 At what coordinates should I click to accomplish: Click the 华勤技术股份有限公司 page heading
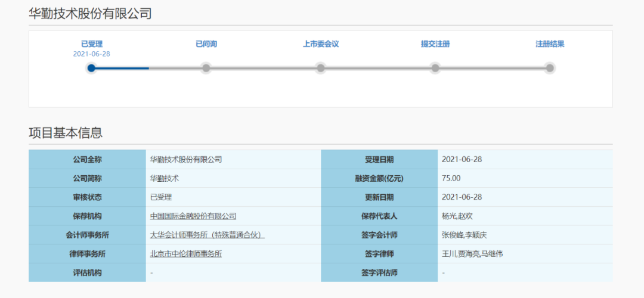tap(90, 13)
